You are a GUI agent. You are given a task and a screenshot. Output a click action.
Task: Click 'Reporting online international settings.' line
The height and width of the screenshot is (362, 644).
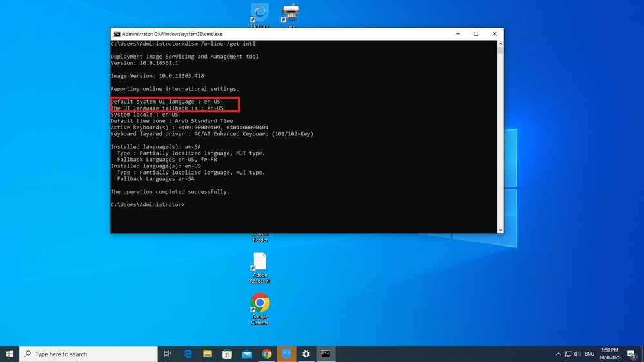175,89
